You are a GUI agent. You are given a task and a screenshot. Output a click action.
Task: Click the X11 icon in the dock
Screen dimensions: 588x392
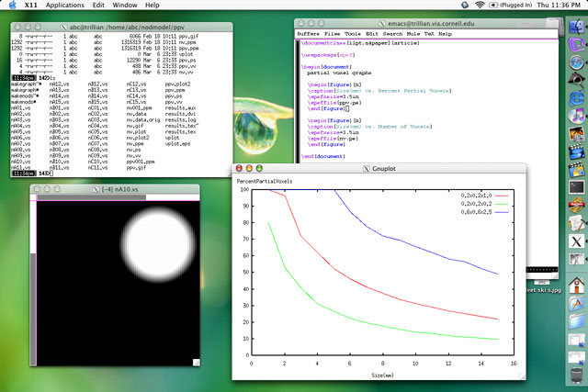[x=576, y=241]
